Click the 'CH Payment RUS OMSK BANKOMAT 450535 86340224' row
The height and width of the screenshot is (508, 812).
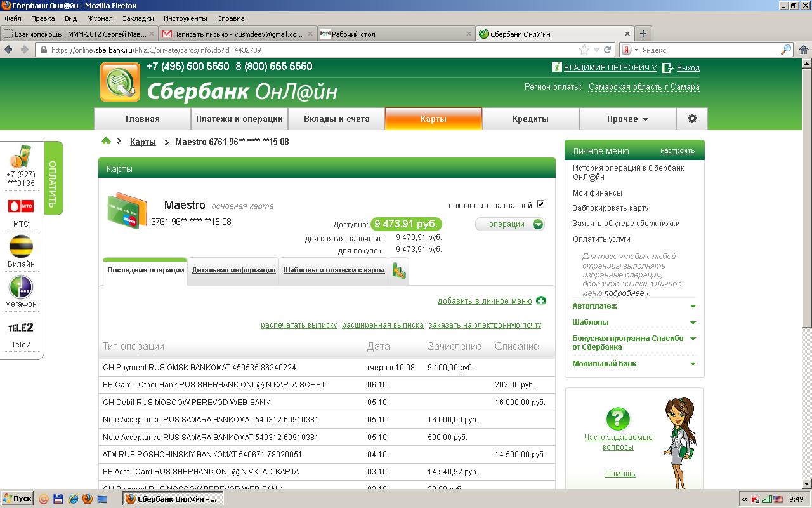pyautogui.click(x=327, y=368)
